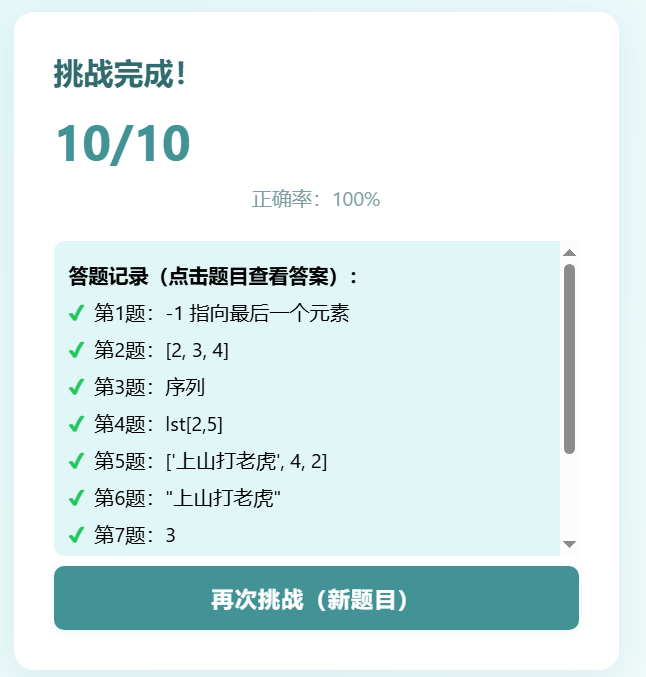Click the scroll down arrow of answer list
Image resolution: width=646 pixels, height=677 pixels.
[x=569, y=544]
